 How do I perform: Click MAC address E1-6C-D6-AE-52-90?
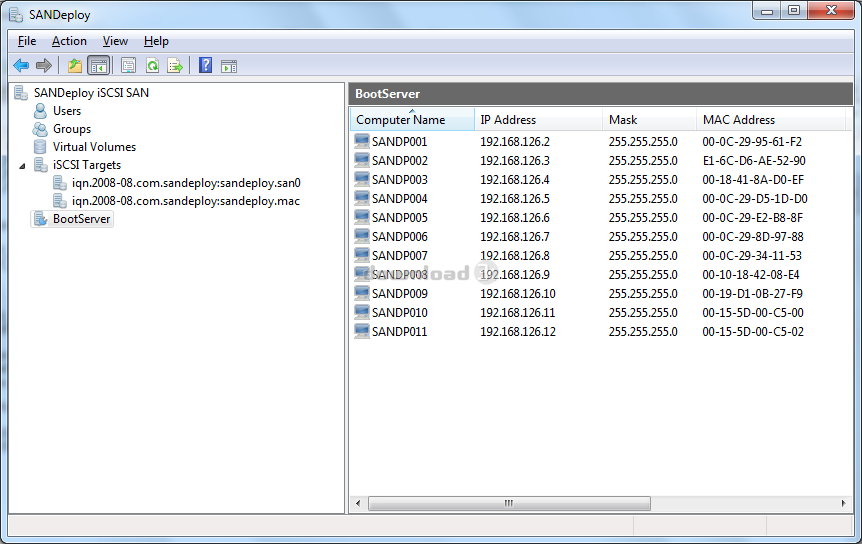[x=754, y=160]
